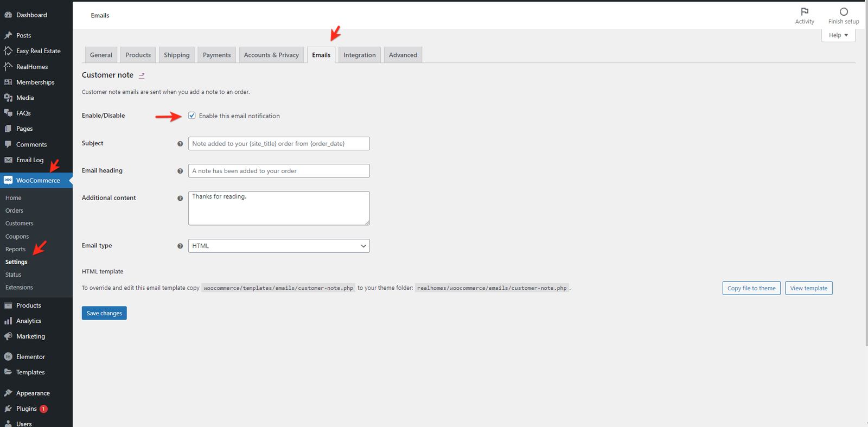The image size is (868, 427).
Task: Open the Shipping tab
Action: coord(177,55)
